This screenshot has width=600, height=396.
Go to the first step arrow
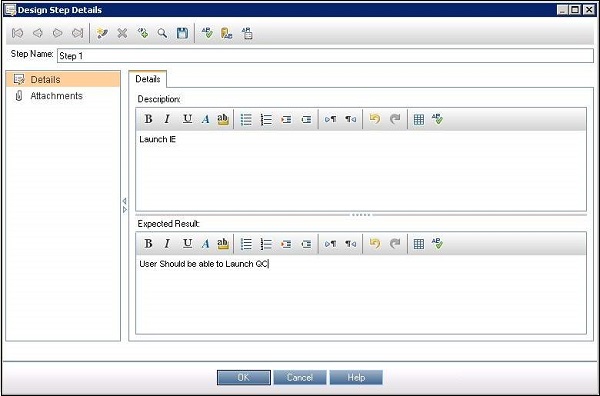pos(17,33)
